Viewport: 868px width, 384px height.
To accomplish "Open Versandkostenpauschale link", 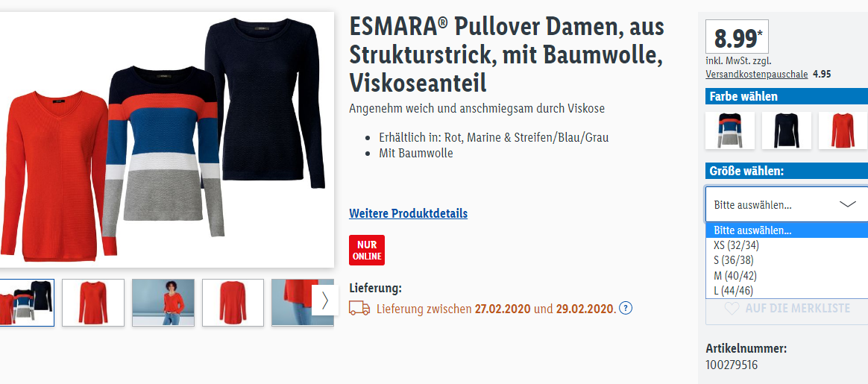I will tap(757, 74).
